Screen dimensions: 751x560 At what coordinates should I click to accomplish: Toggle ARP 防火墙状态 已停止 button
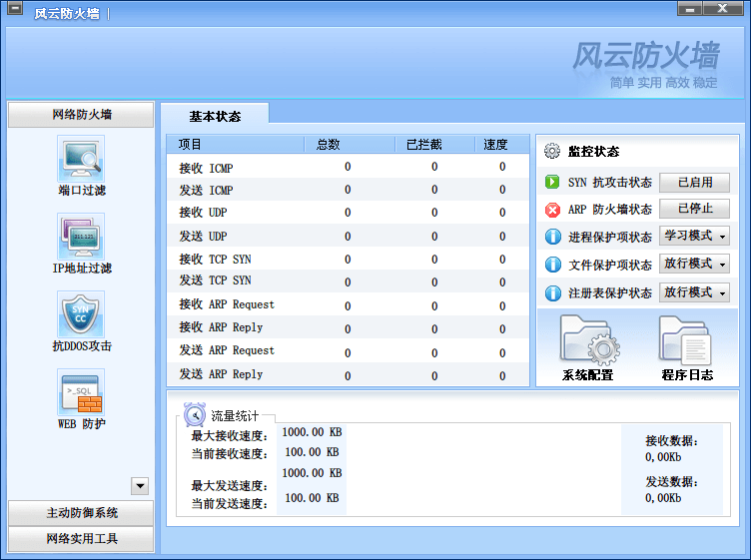(x=695, y=209)
